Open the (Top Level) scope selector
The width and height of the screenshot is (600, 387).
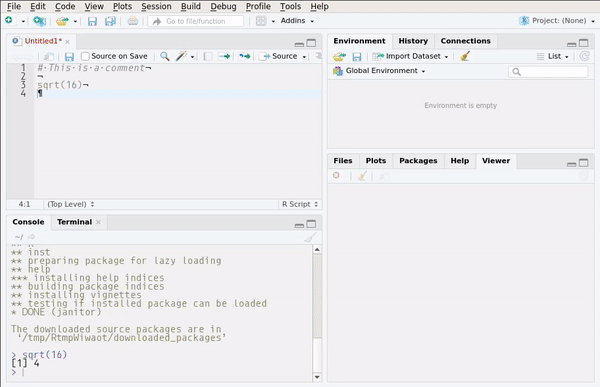[70, 204]
